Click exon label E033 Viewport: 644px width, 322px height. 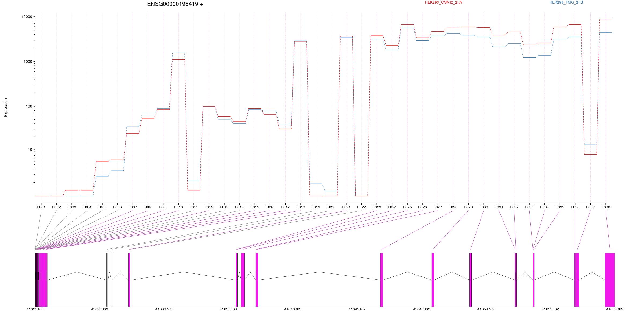point(529,207)
